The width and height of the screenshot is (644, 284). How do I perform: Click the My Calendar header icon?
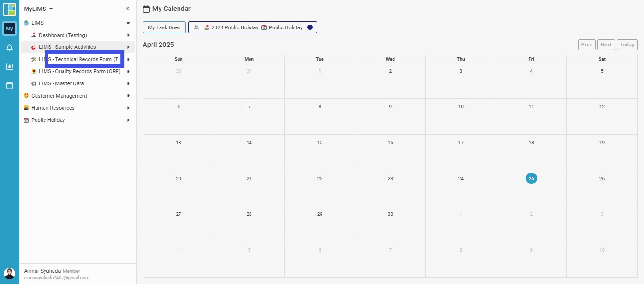[x=146, y=9]
